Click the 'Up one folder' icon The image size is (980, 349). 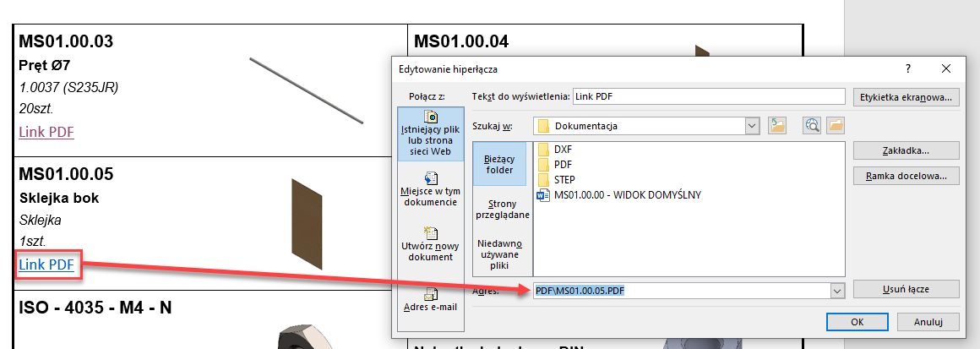778,126
